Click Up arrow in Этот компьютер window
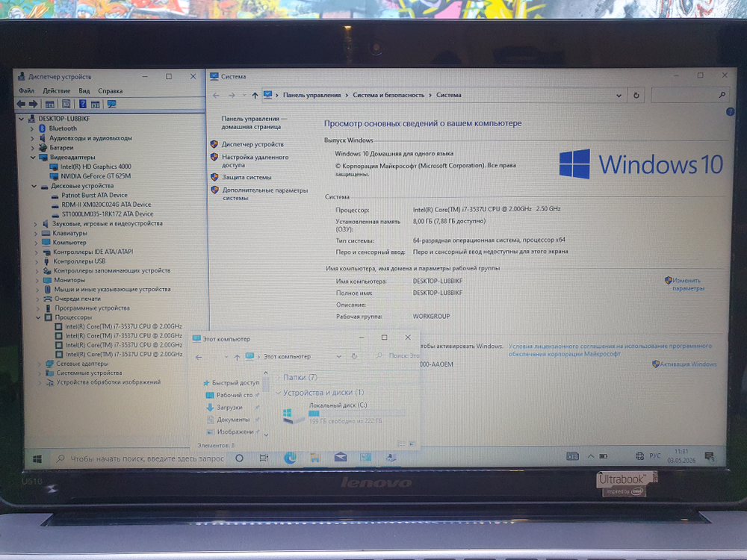The width and height of the screenshot is (747, 560). click(237, 357)
